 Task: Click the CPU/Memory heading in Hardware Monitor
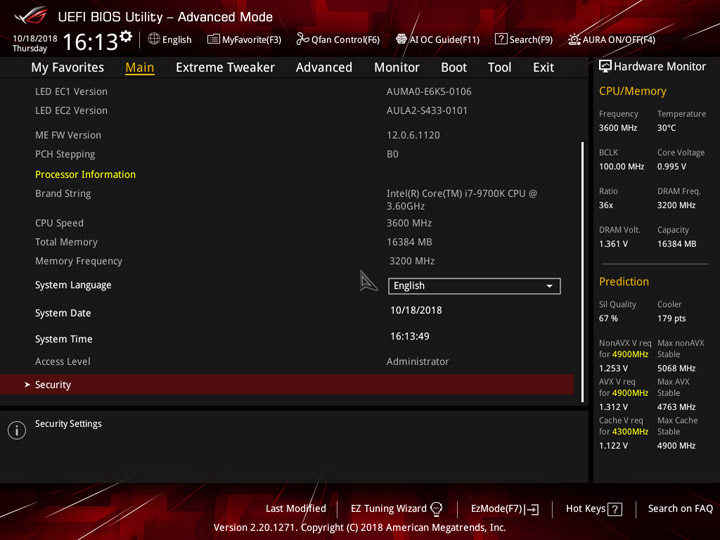pyautogui.click(x=632, y=91)
